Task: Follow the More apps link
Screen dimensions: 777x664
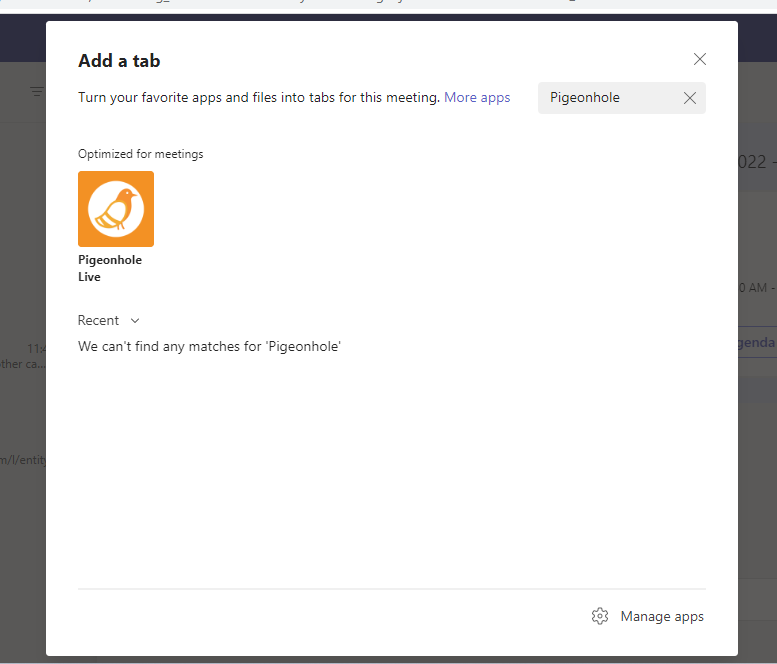Action: (x=477, y=98)
